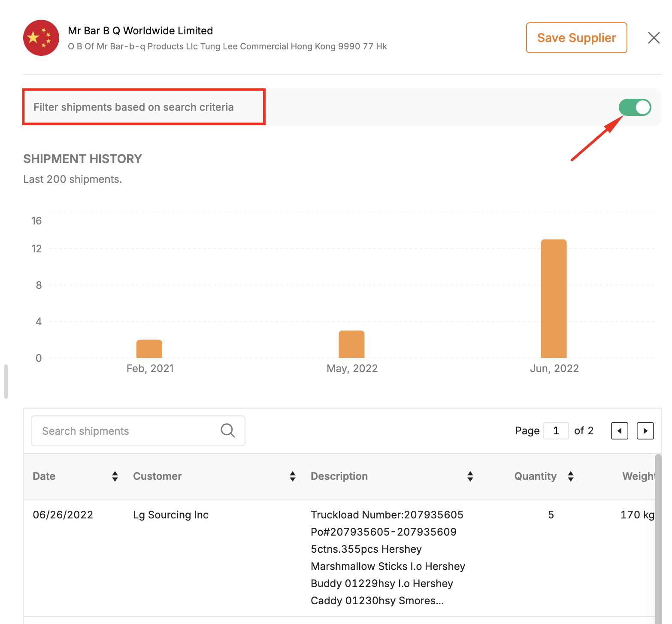Screen dimensions: 672x624
Task: Go to the previous shipments page
Action: [619, 431]
